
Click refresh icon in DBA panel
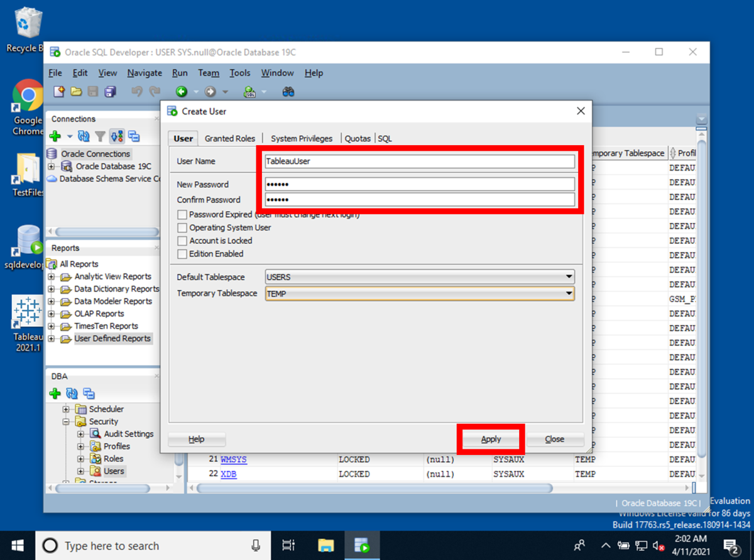click(72, 393)
